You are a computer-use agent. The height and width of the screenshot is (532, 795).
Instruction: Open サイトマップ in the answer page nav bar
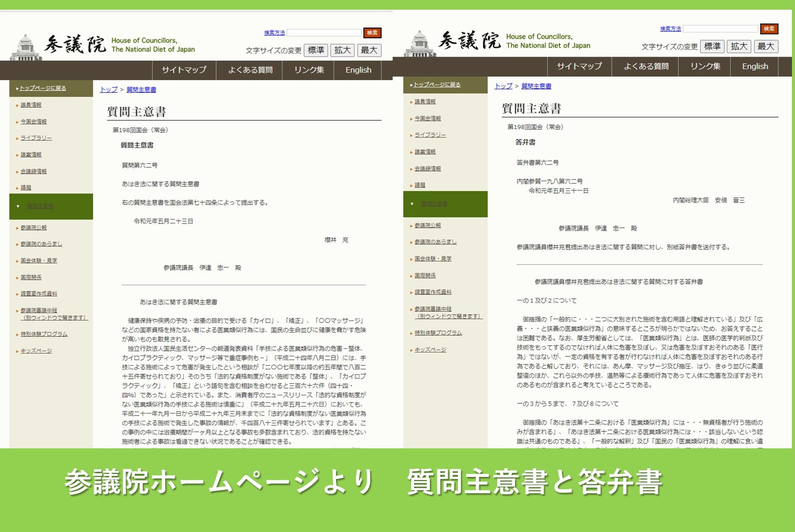coord(579,66)
